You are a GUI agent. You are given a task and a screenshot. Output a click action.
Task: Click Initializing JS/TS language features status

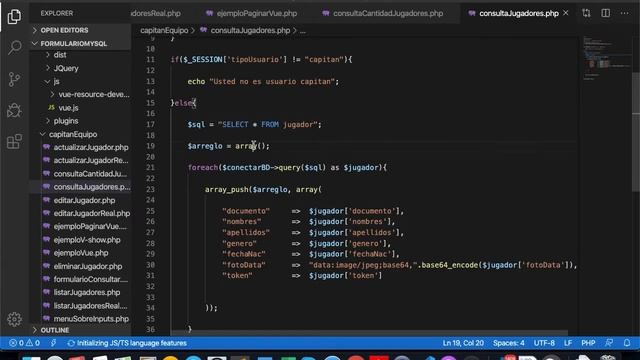pyautogui.click(x=127, y=343)
